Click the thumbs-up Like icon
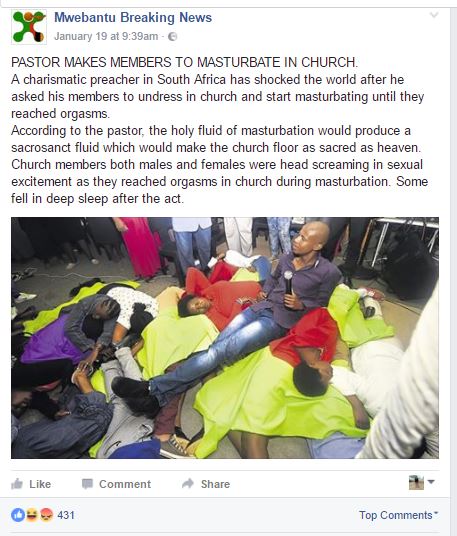The height and width of the screenshot is (536, 457). (x=17, y=484)
